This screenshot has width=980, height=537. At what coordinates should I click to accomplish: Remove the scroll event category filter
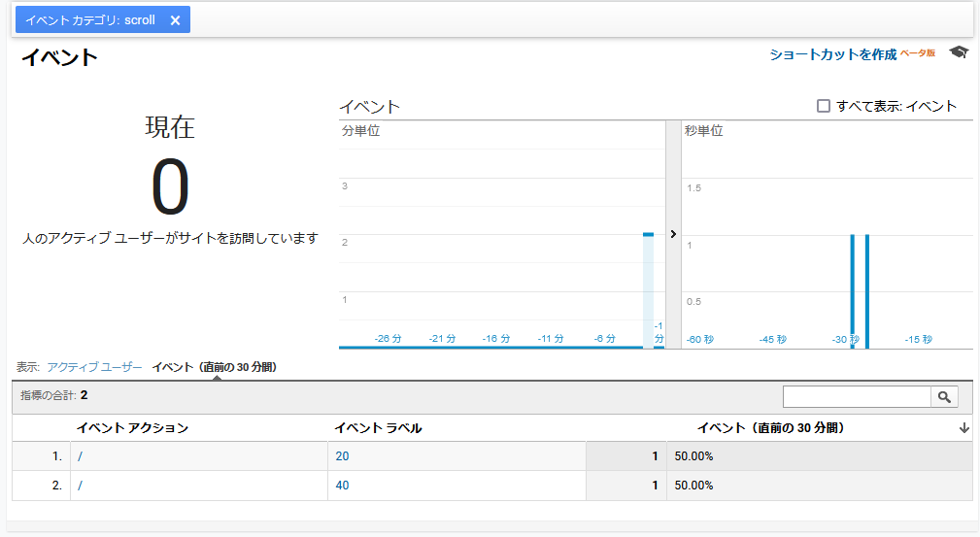pyautogui.click(x=176, y=20)
